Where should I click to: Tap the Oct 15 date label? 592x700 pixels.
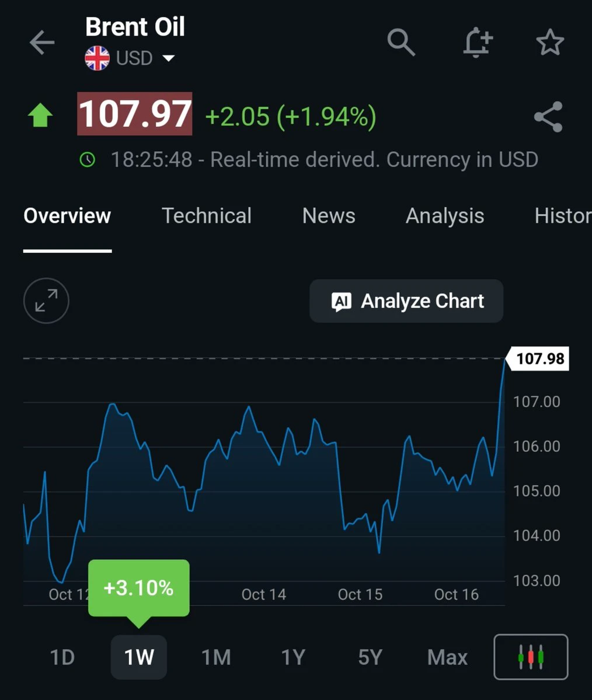point(360,594)
